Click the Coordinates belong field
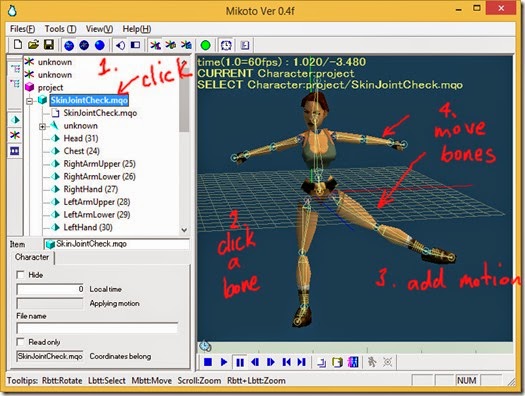 (50, 356)
